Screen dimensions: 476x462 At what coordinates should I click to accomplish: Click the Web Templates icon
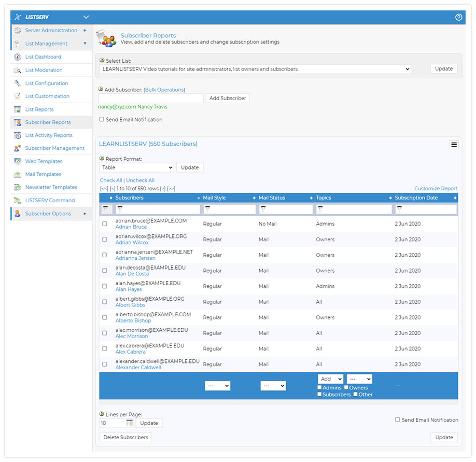click(18, 161)
